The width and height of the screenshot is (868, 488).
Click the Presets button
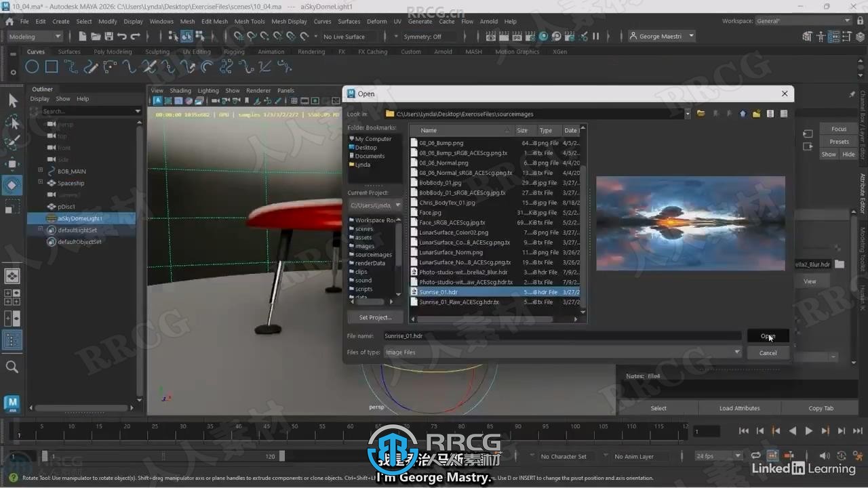[839, 142]
